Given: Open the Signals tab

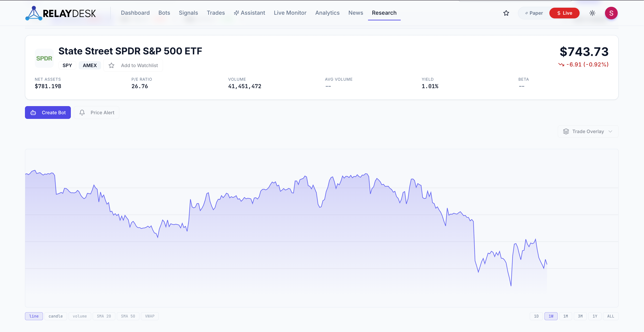Looking at the screenshot, I should 188,13.
